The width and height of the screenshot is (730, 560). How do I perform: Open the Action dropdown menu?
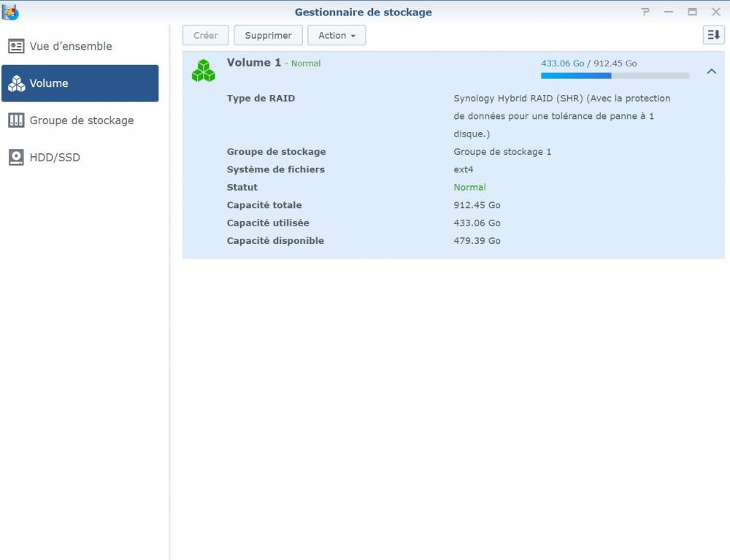(x=337, y=35)
